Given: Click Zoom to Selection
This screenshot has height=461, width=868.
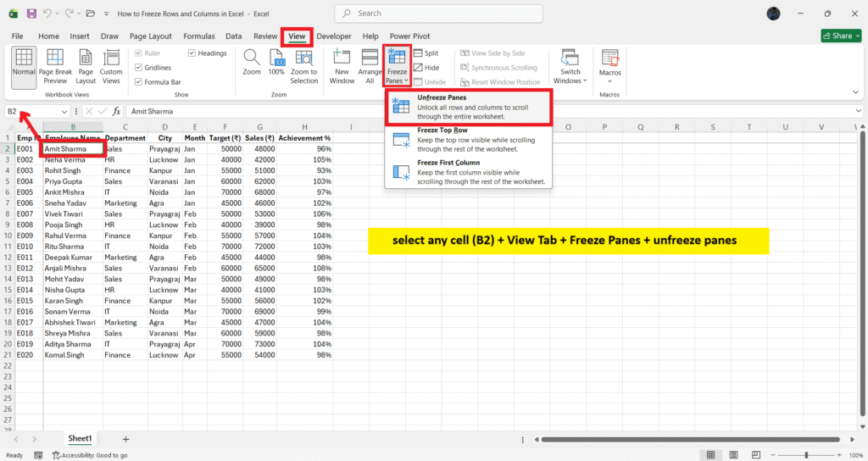Looking at the screenshot, I should pos(304,66).
